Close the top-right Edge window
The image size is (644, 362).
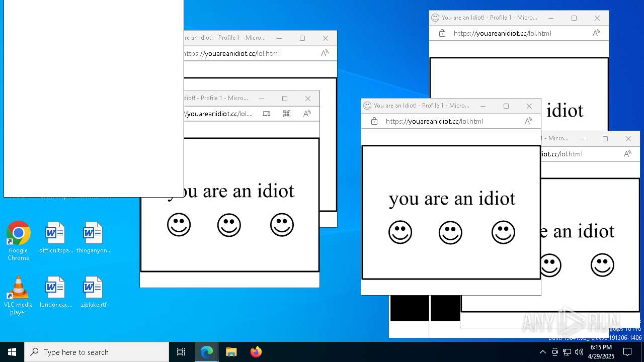coord(597,18)
